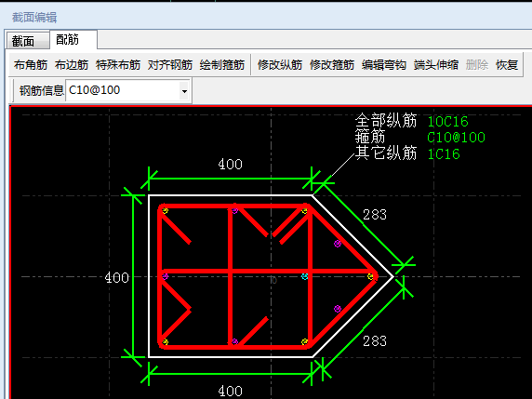Start 绘制箍筋 drawing tool
This screenshot has height=399, width=532.
(222, 65)
